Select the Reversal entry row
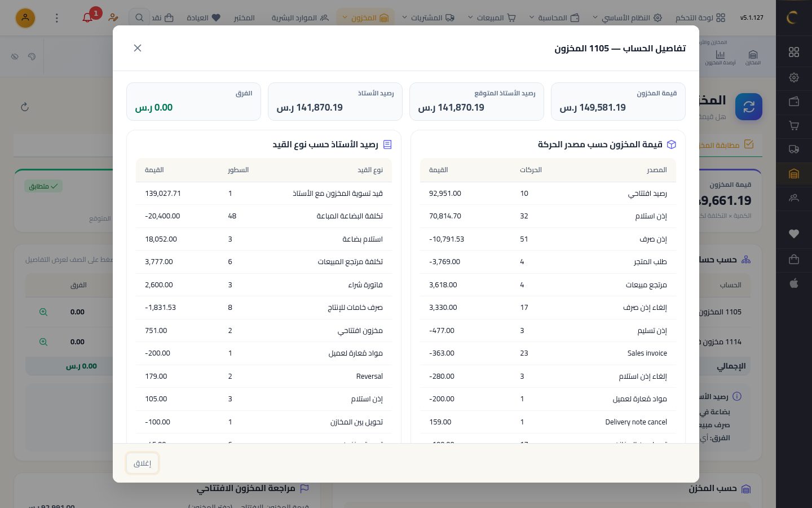This screenshot has height=508, width=812. pyautogui.click(x=264, y=376)
